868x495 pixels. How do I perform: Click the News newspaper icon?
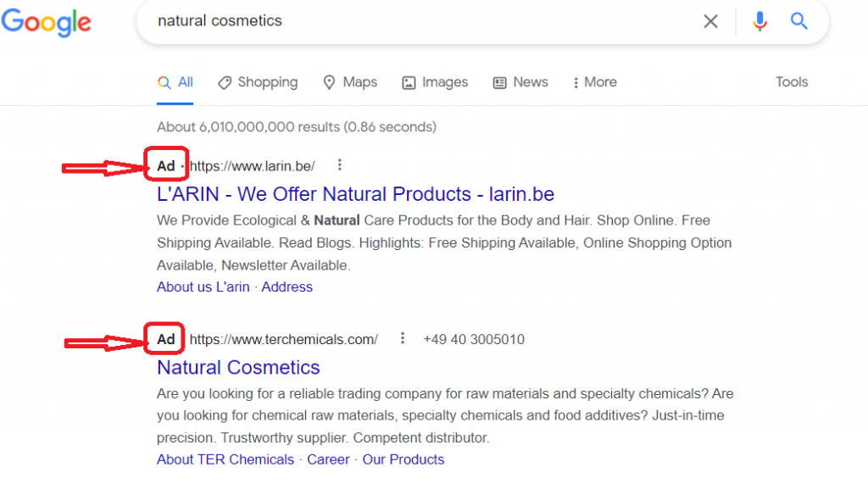click(x=499, y=83)
